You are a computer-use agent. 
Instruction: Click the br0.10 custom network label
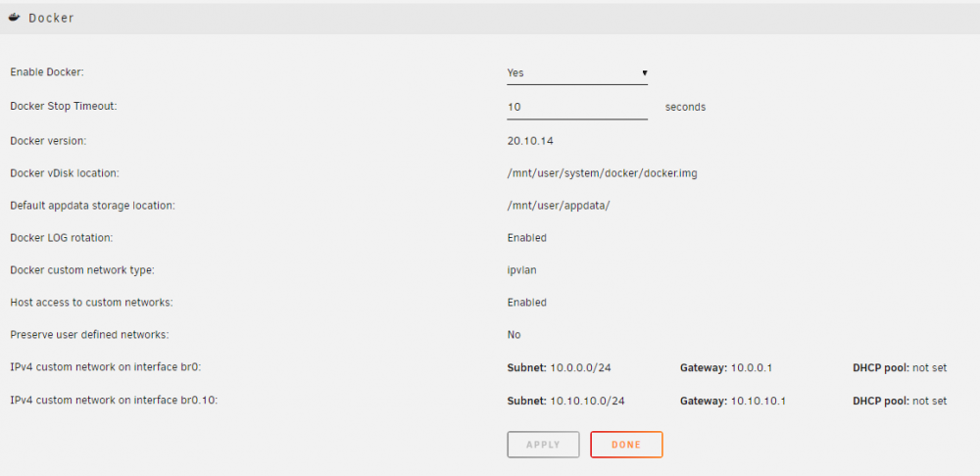pyautogui.click(x=114, y=401)
